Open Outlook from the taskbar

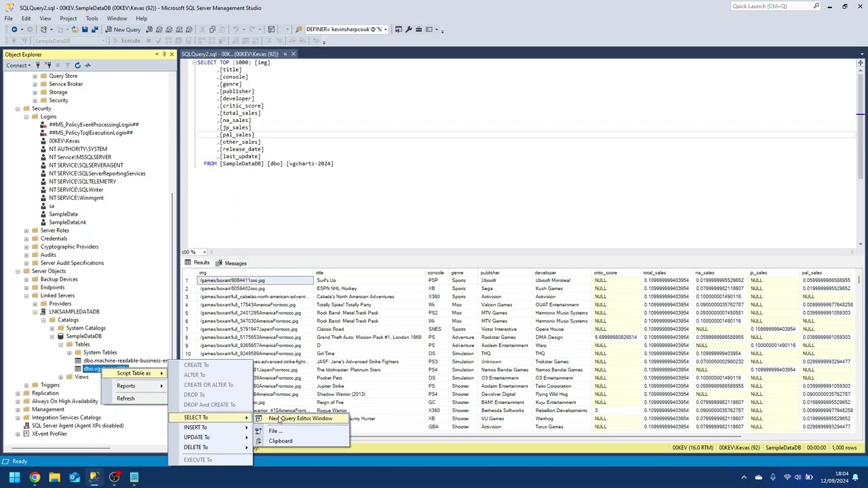pos(74,477)
